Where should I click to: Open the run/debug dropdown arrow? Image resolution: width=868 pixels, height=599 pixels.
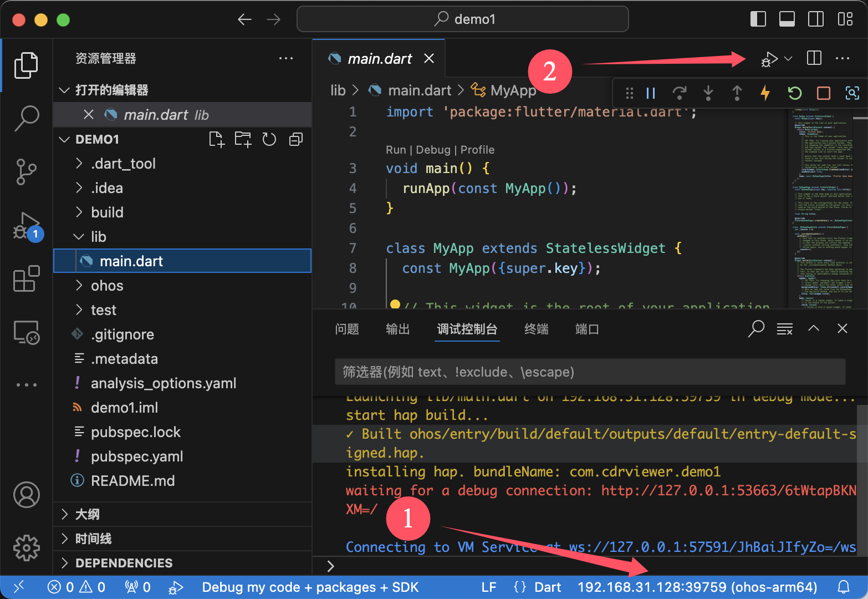point(788,59)
